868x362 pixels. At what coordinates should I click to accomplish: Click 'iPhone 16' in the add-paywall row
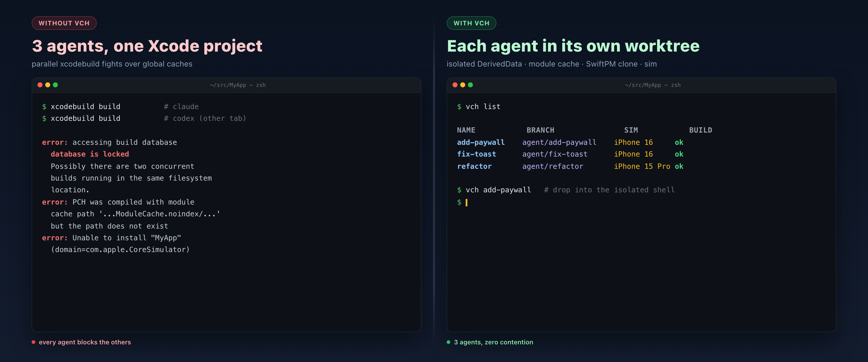coord(633,142)
